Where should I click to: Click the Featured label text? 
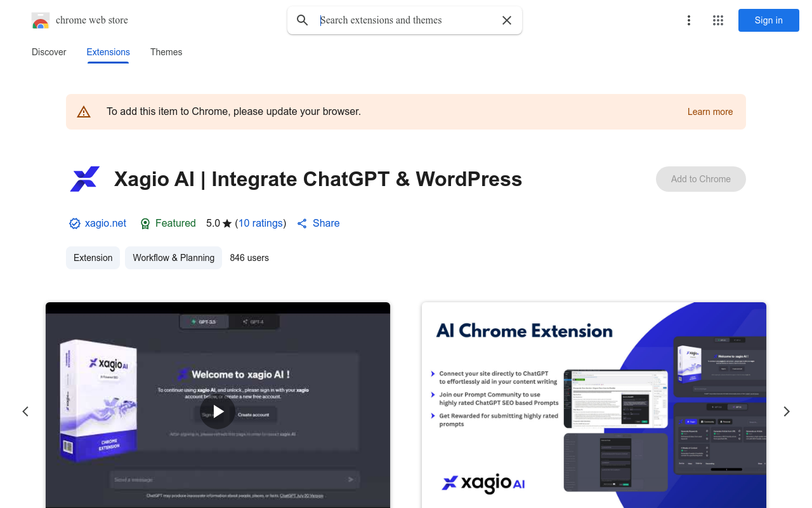(x=175, y=224)
